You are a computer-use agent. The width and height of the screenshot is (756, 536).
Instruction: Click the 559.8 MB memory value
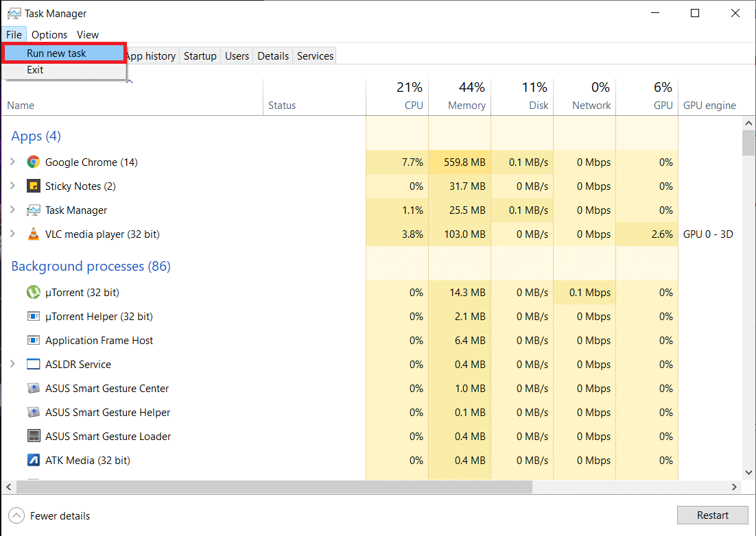pyautogui.click(x=464, y=162)
